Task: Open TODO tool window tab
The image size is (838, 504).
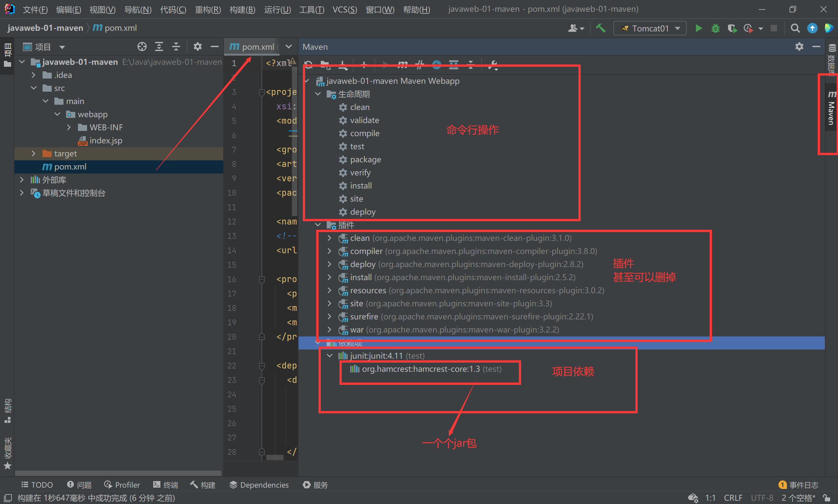Action: click(x=37, y=485)
